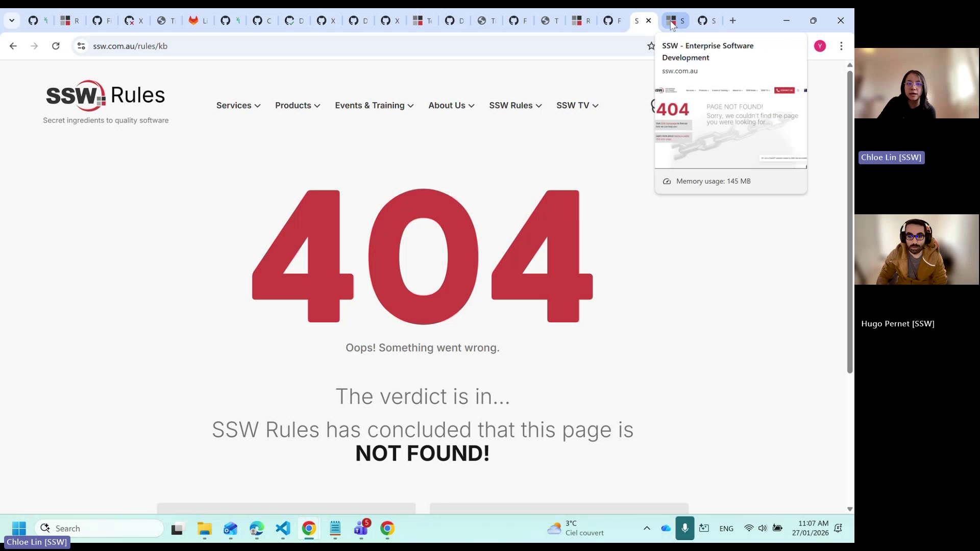Click the Memory usage 145 MB text

pos(713,181)
